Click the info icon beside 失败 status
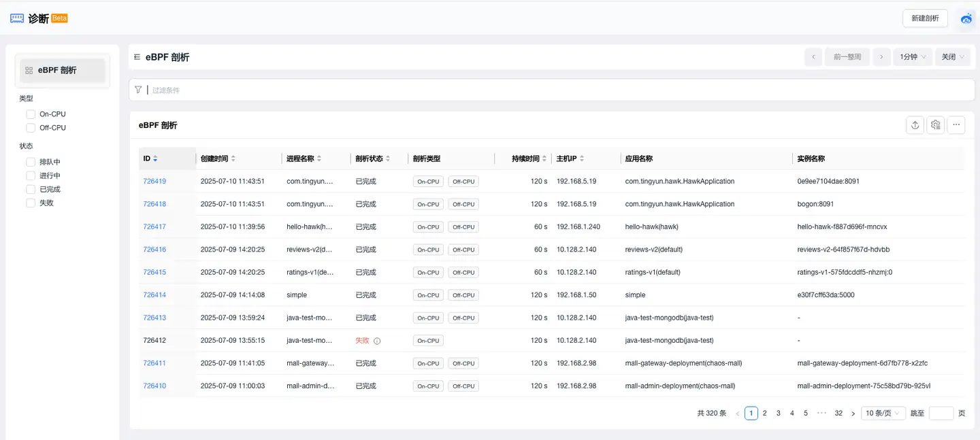This screenshot has width=980, height=440. (377, 341)
